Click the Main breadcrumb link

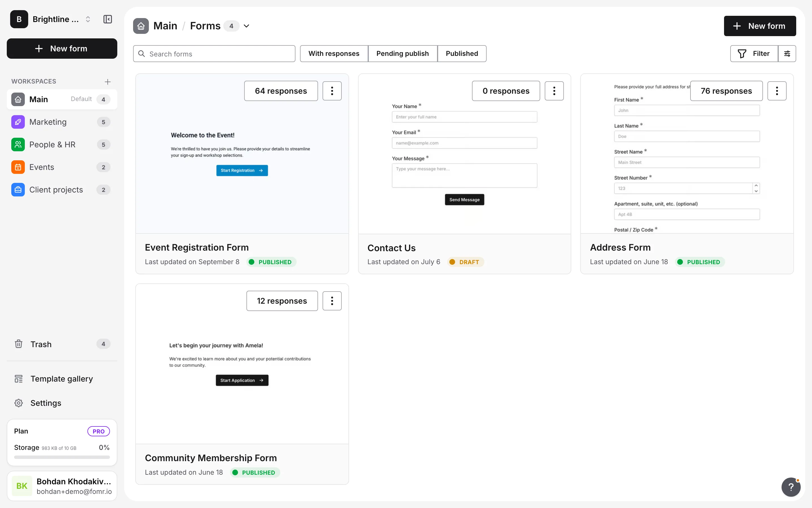165,26
